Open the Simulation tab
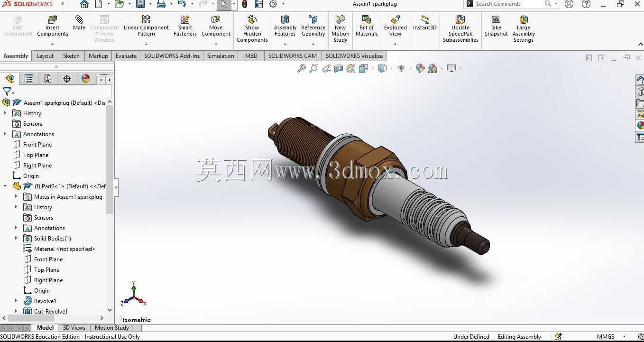 [221, 55]
